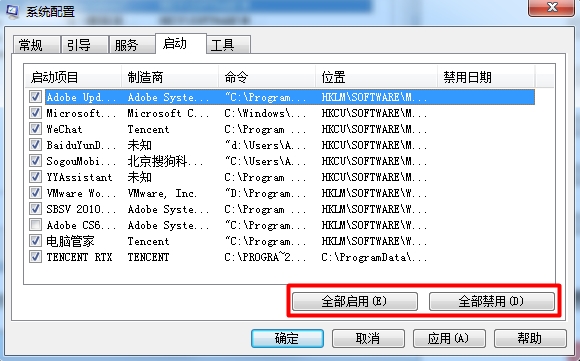Confirm with the 确定 button

(287, 338)
